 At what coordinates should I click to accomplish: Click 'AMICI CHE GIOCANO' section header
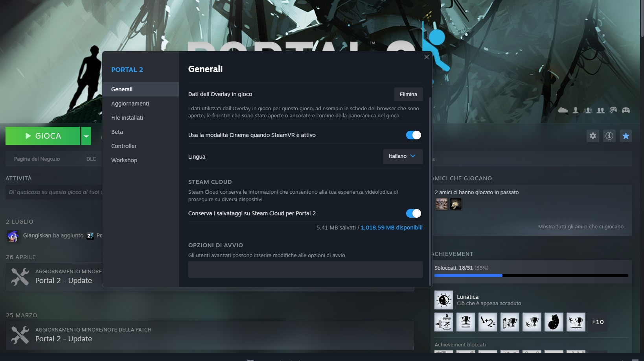tap(462, 178)
